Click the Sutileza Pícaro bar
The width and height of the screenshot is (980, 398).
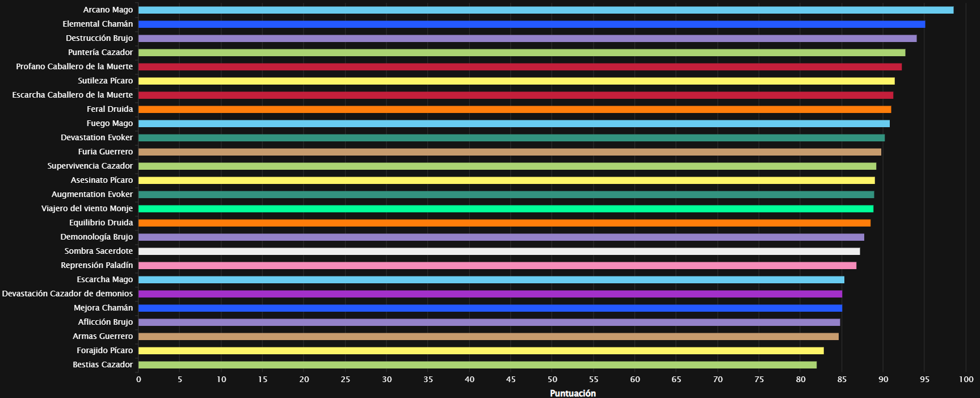516,81
